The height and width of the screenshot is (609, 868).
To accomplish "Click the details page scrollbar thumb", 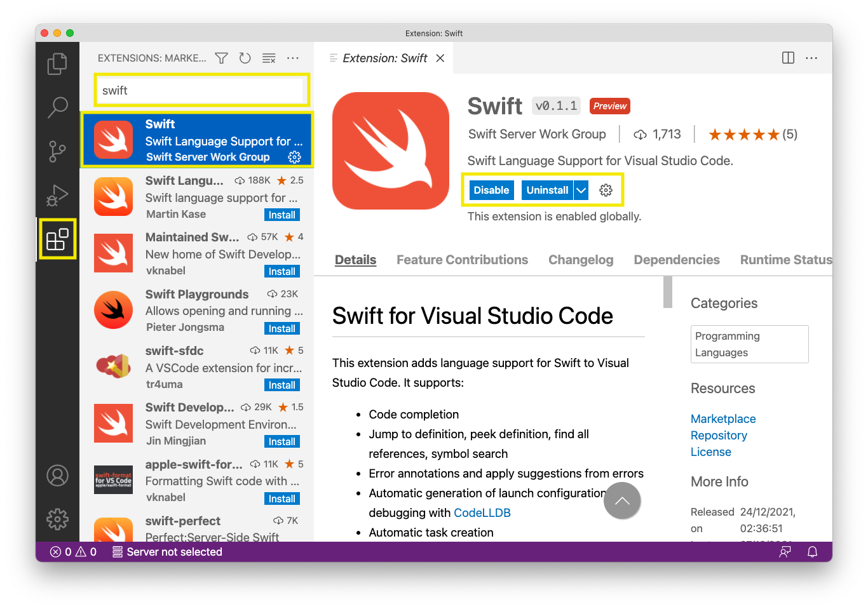I will tap(667, 292).
